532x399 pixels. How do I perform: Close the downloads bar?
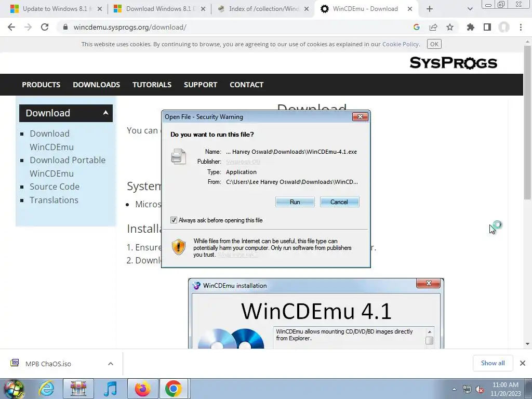[x=523, y=363]
